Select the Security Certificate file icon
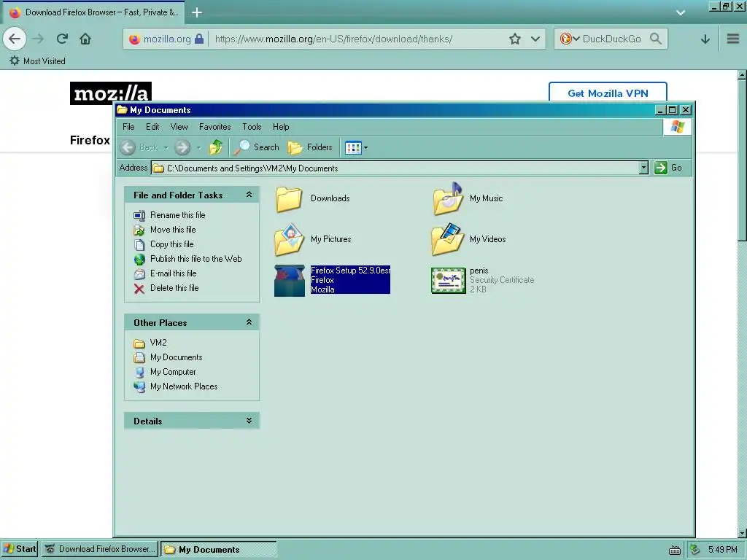 pos(449,280)
